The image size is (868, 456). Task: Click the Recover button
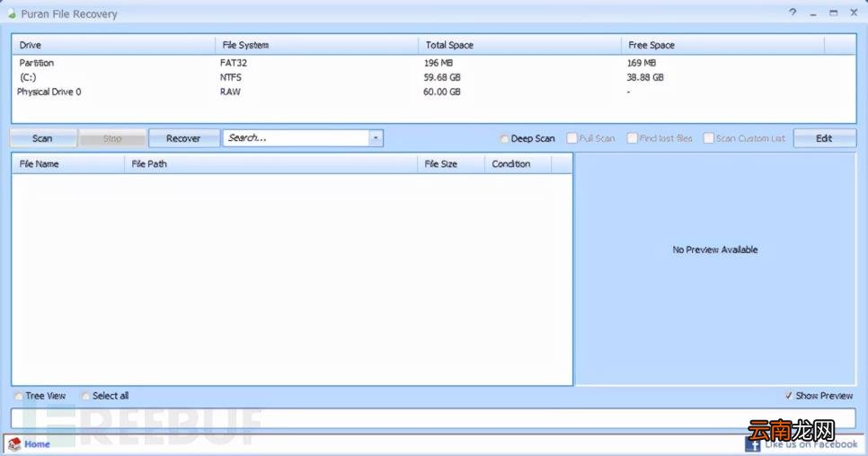click(x=183, y=138)
